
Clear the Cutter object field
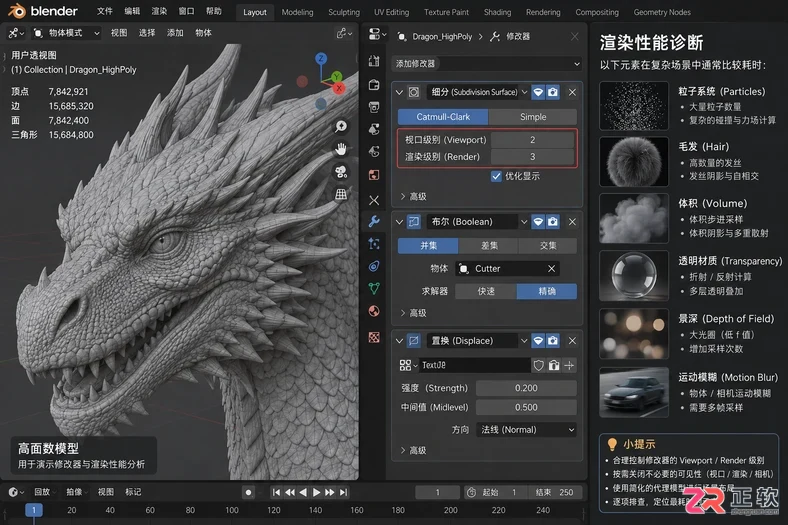tap(551, 269)
